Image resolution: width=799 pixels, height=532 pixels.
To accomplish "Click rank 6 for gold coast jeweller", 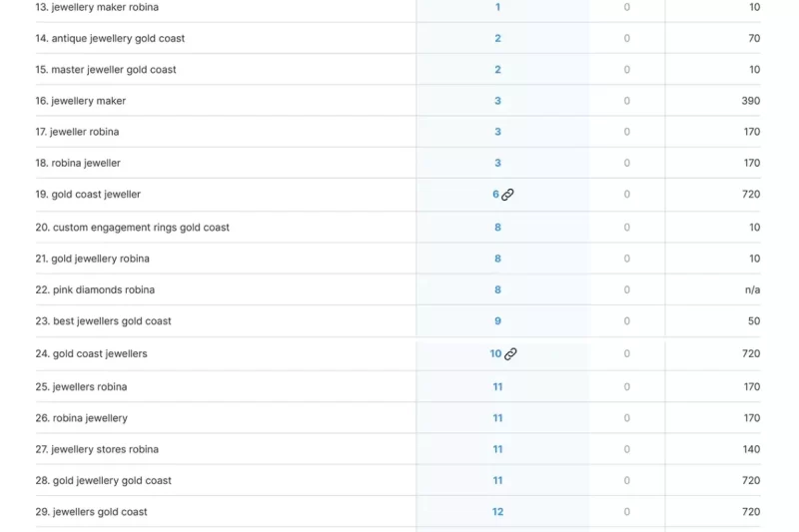I will 495,195.
